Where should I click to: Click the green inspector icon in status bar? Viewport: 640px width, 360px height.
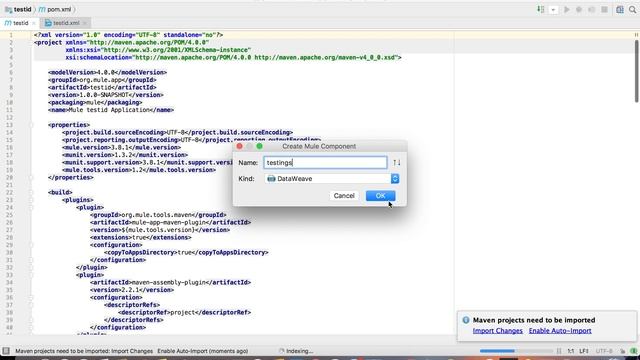[x=633, y=351]
